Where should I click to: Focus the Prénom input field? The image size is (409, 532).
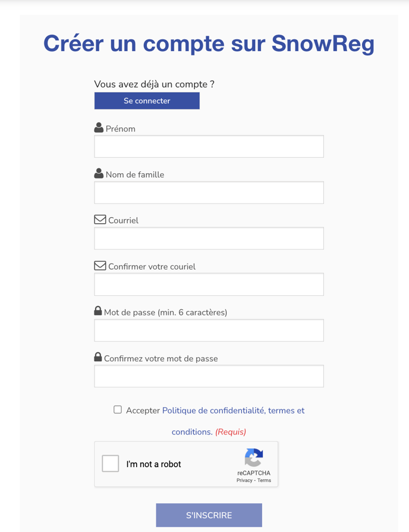(x=209, y=146)
